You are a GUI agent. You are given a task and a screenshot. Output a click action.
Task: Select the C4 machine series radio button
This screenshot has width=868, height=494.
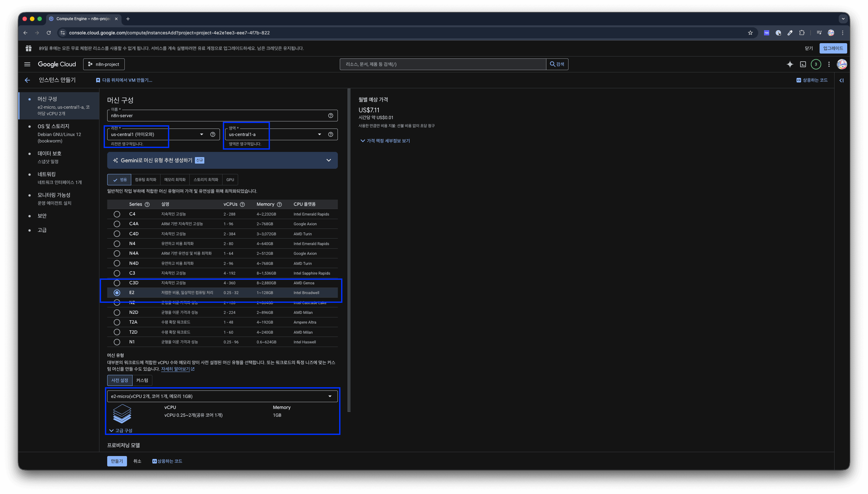117,214
